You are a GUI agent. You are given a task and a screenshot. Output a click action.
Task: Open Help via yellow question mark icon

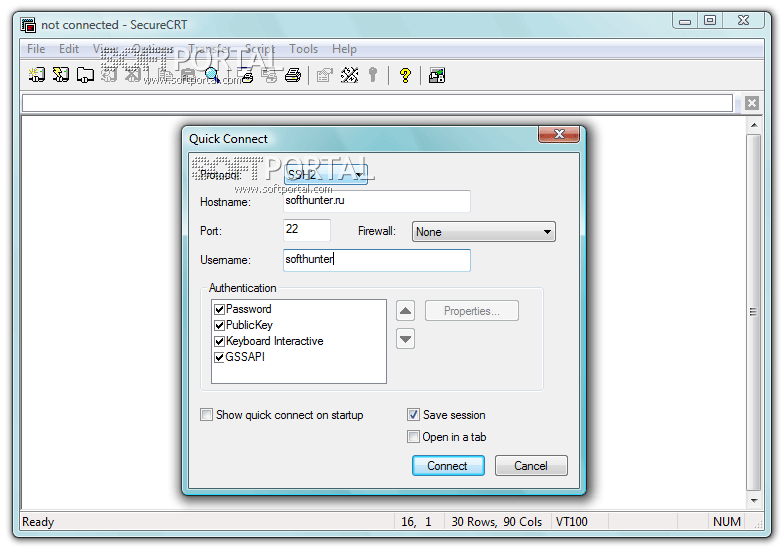[x=405, y=75]
